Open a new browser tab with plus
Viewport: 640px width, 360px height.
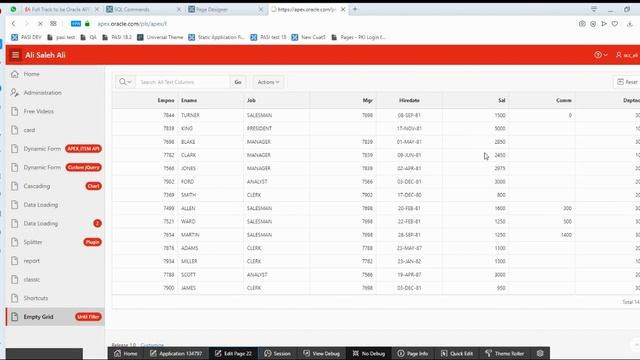coord(355,9)
